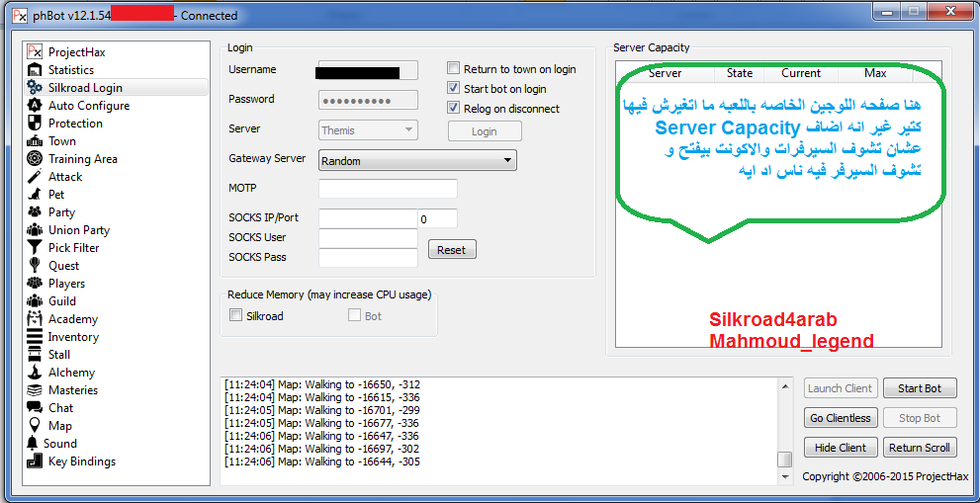Open the Protection shield icon

tap(35, 124)
